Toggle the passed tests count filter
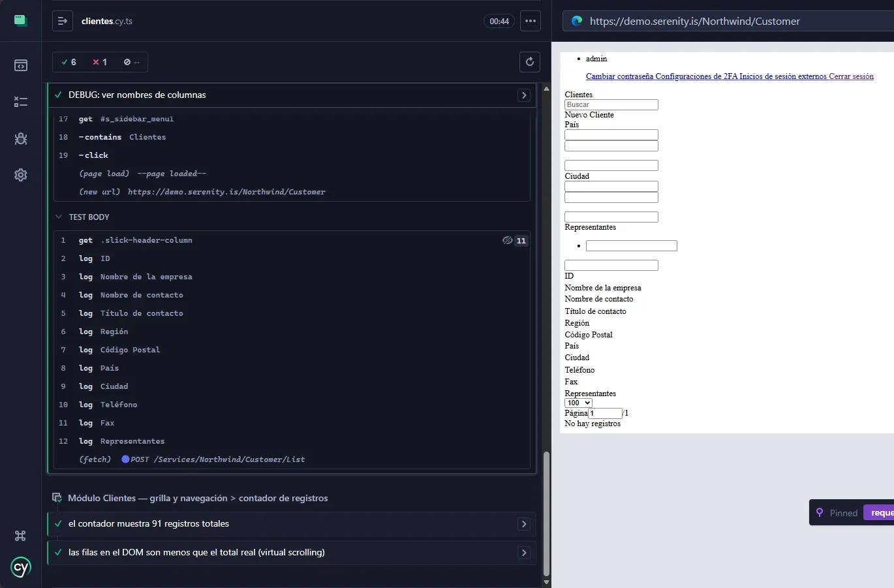 coord(69,62)
